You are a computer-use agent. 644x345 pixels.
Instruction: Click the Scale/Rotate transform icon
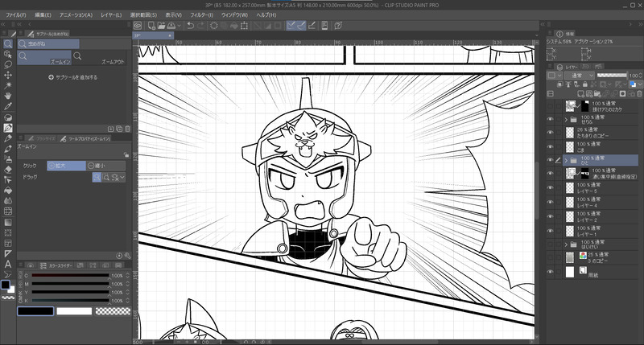[x=245, y=26]
